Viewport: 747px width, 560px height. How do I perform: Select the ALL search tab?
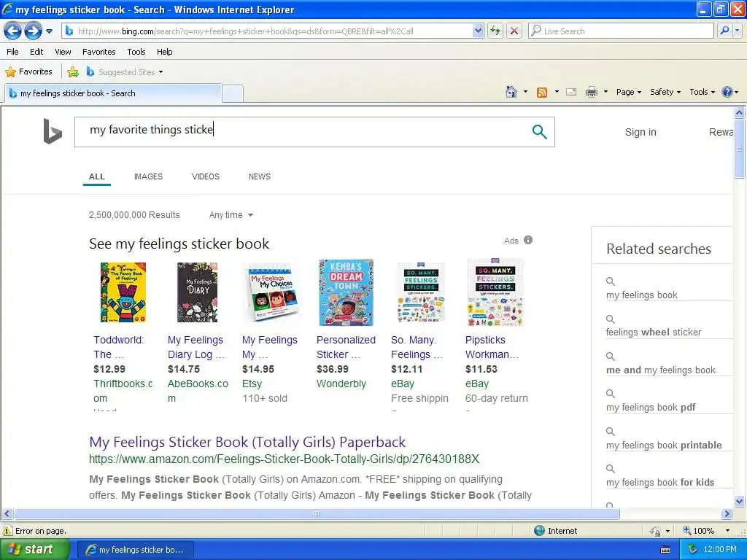[97, 176]
